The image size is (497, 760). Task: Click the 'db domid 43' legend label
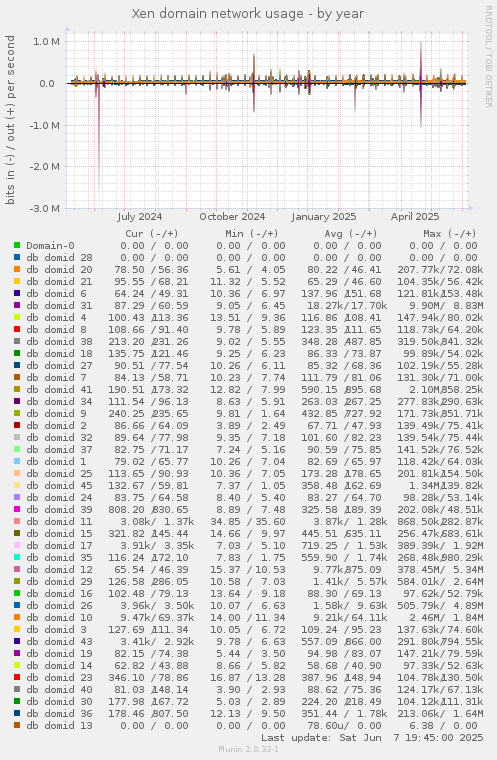pos(59,642)
